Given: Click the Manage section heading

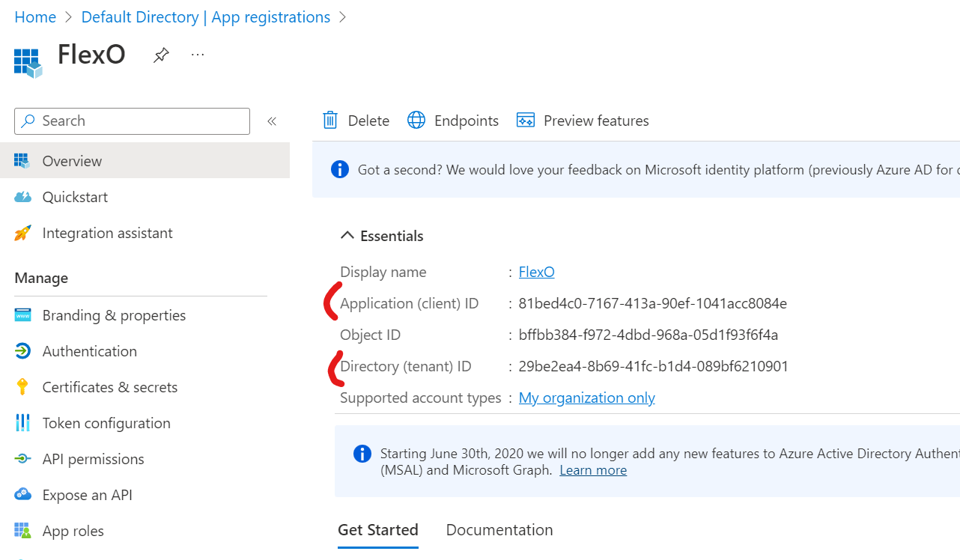Looking at the screenshot, I should pos(41,278).
